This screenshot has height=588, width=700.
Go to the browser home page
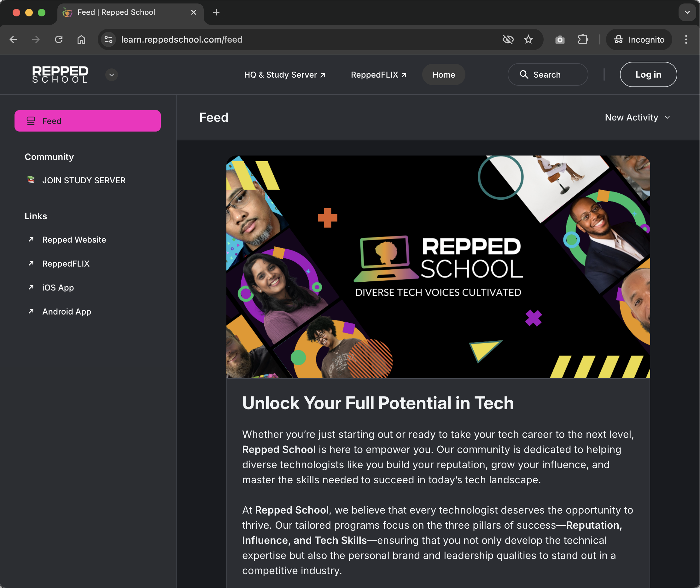click(81, 39)
